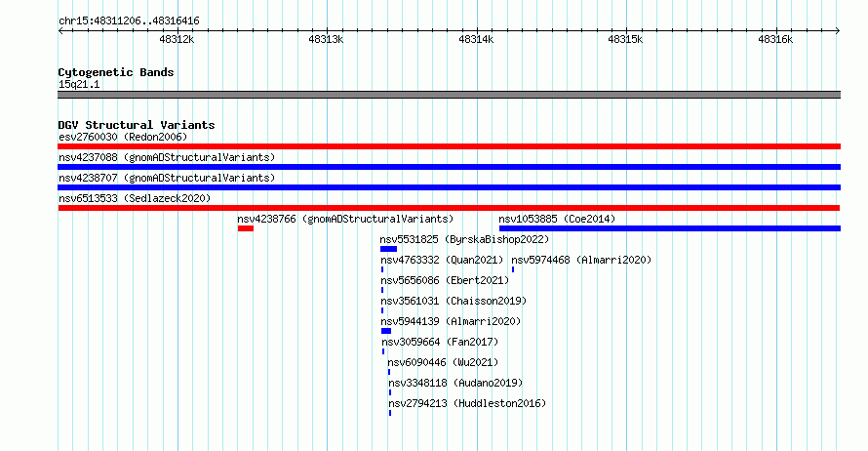Viewport: 868px width, 451px height.
Task: Select the 15q21.1 band label
Action: [79, 84]
